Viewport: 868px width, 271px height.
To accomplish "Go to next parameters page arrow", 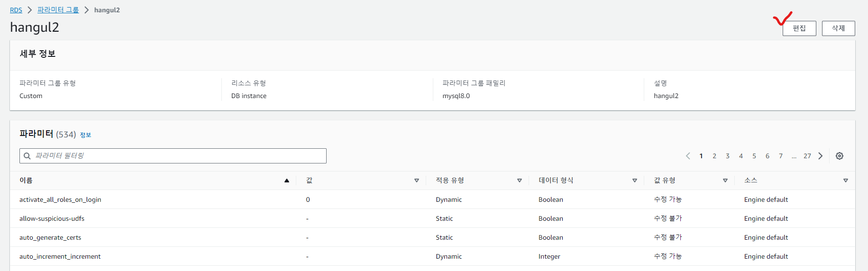I will coord(820,156).
